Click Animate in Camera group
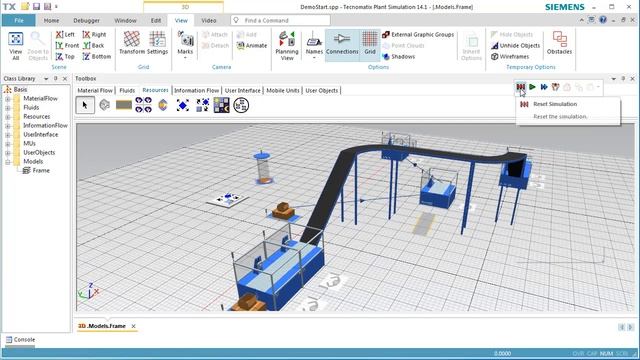Screen dimensions: 640x360 click(252, 46)
